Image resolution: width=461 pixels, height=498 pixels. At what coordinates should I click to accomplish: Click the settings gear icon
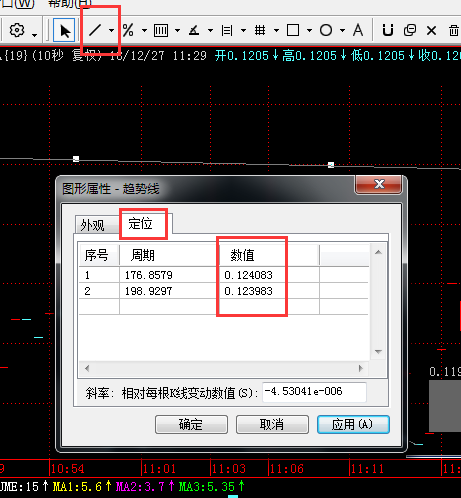point(17,30)
